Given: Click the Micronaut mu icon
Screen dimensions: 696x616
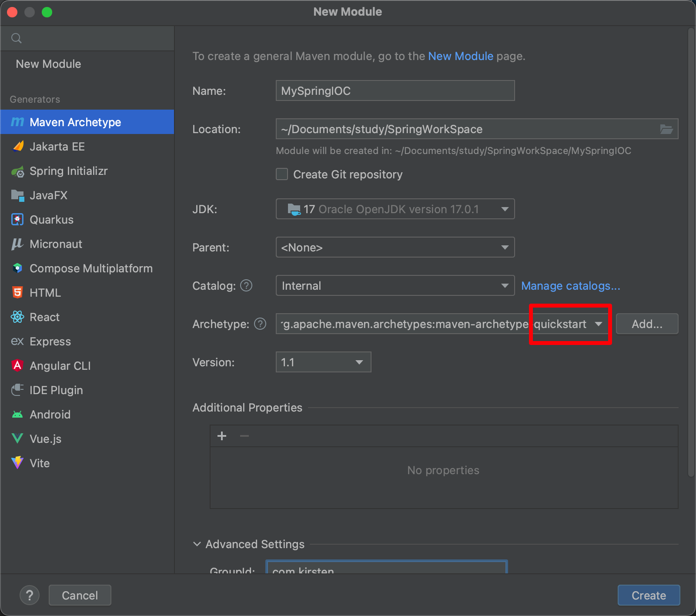Looking at the screenshot, I should pos(17,244).
